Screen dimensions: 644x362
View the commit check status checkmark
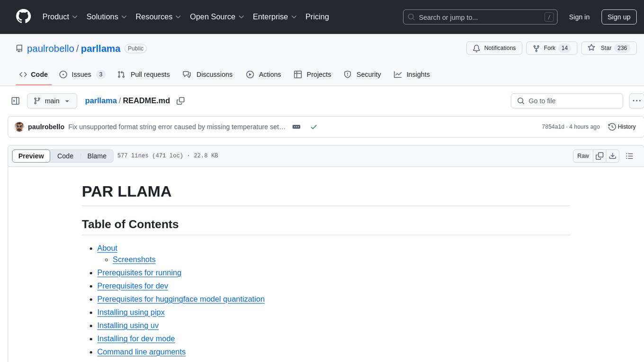point(313,127)
